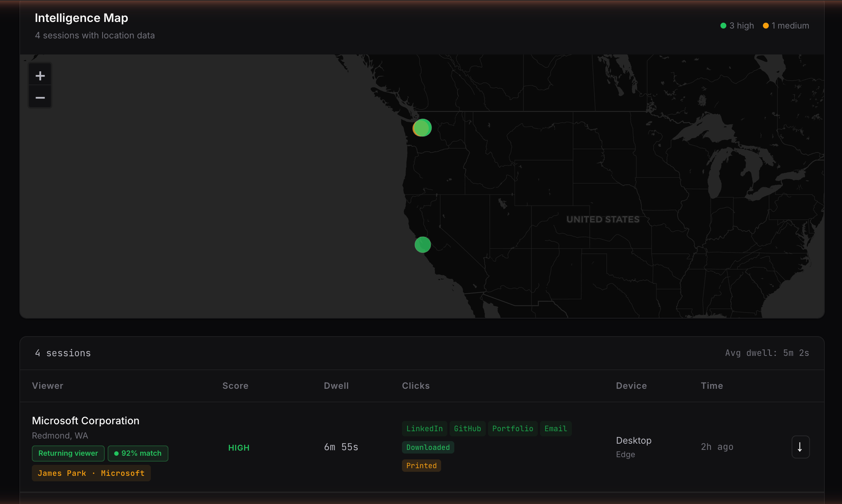Image resolution: width=842 pixels, height=504 pixels.
Task: Click the 92% match badge
Action: click(x=138, y=453)
